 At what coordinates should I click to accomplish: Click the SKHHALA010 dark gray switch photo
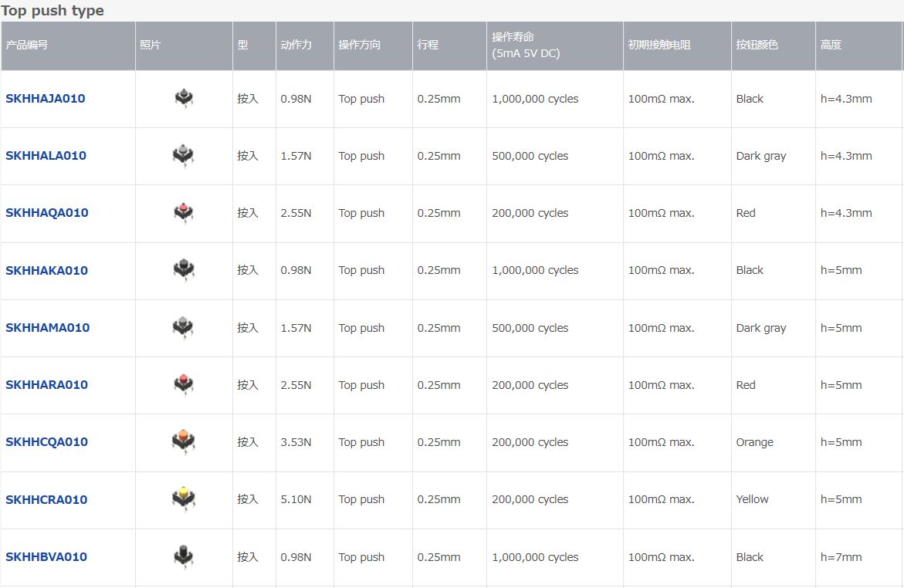point(183,156)
